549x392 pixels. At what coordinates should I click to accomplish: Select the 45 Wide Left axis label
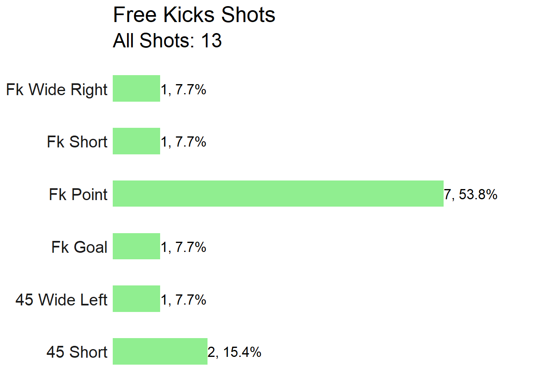coord(62,300)
